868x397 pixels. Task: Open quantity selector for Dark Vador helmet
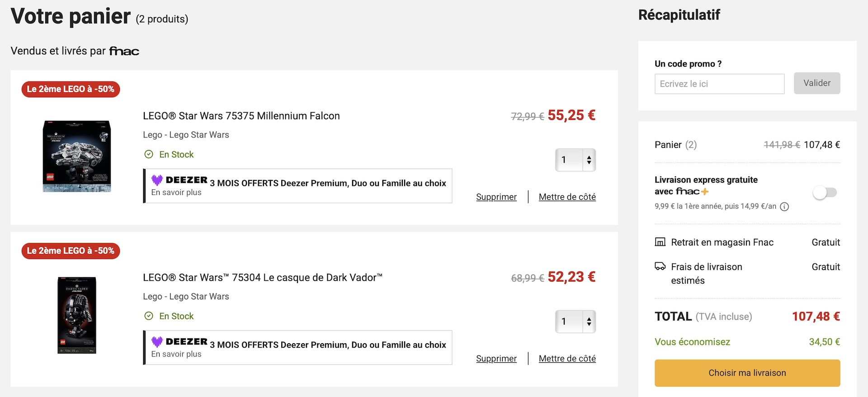point(576,321)
